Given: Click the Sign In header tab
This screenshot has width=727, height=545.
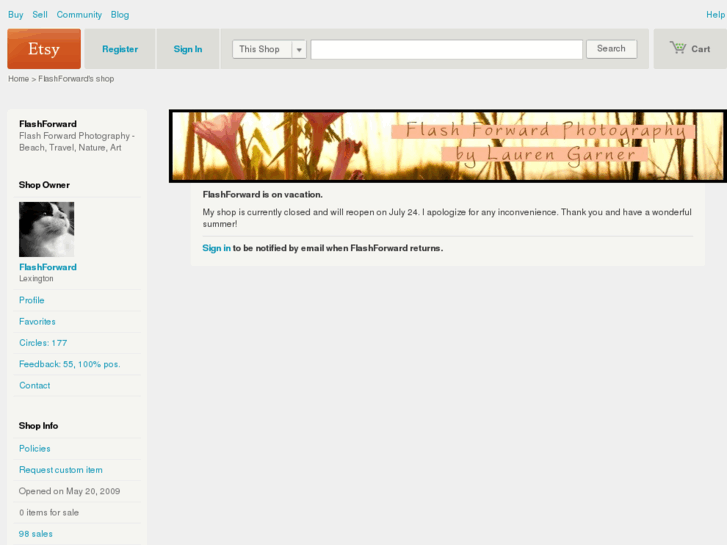Looking at the screenshot, I should [x=188, y=49].
